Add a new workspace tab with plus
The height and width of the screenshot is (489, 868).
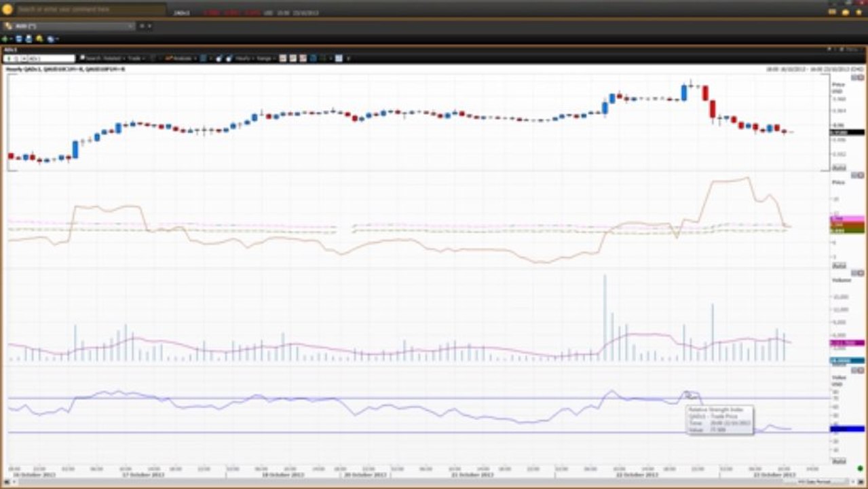142,26
